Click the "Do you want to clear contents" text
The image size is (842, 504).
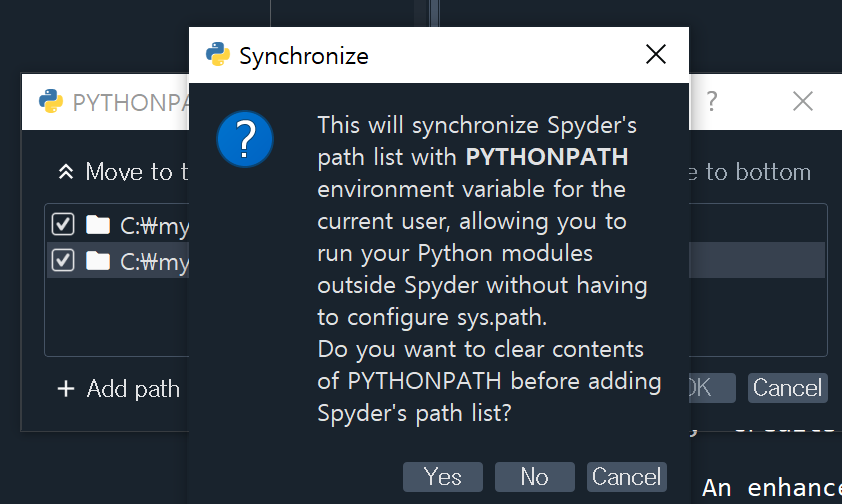481,349
